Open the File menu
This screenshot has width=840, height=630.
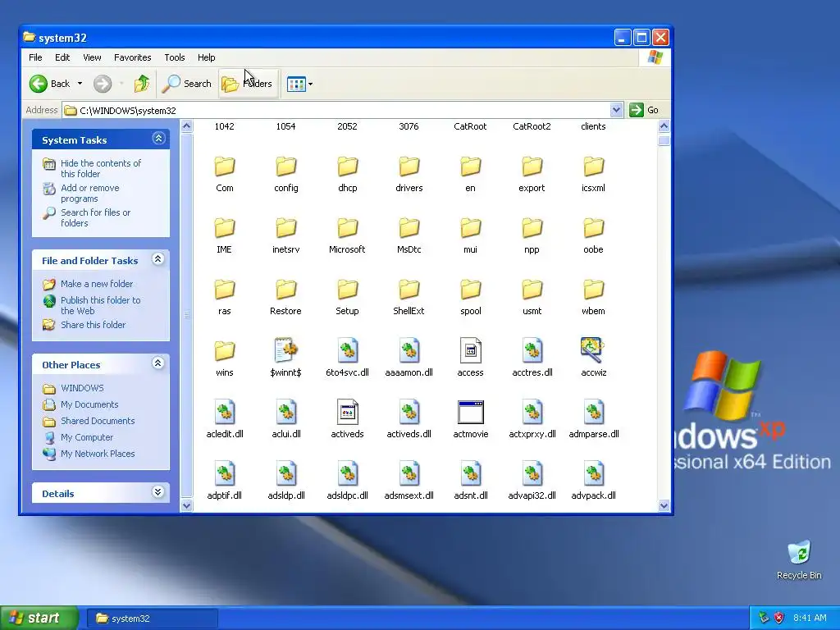click(x=35, y=57)
